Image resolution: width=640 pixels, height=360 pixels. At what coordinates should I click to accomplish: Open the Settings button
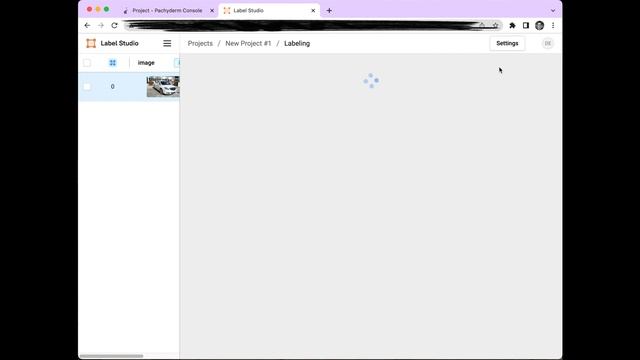[507, 43]
